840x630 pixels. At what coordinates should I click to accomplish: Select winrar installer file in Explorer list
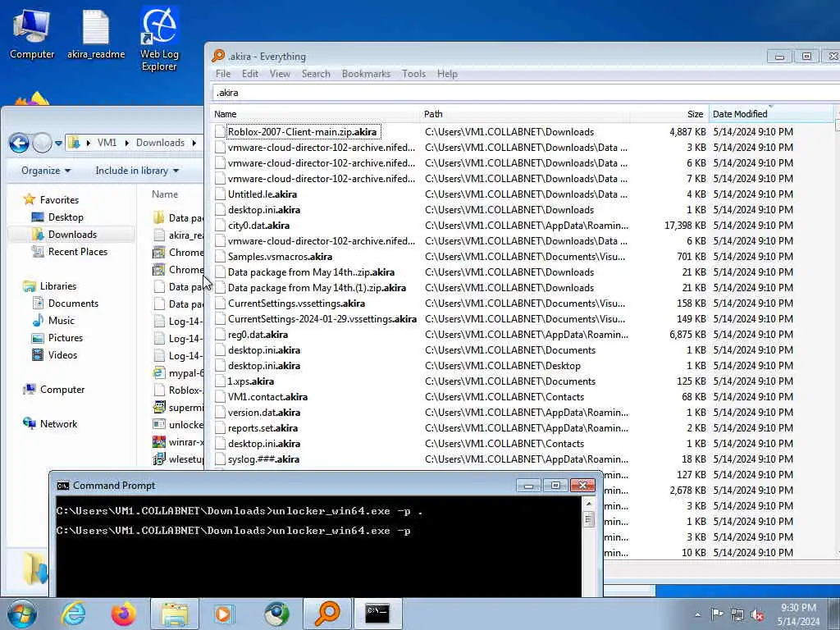point(178,442)
